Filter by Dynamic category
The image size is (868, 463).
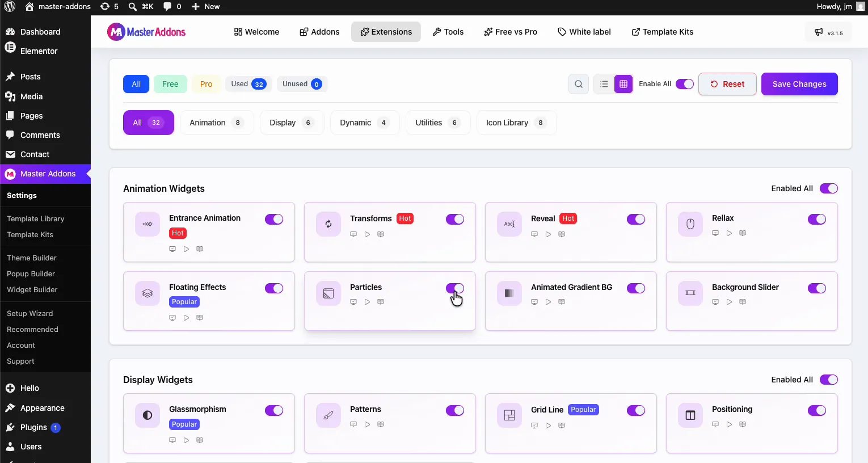365,123
